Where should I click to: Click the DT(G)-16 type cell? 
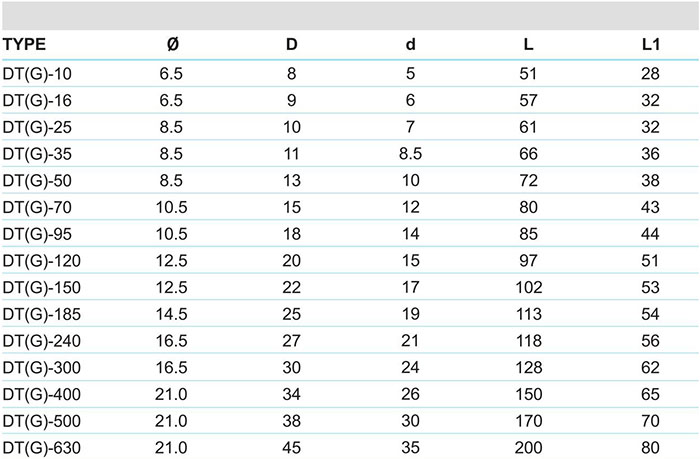coord(37,100)
